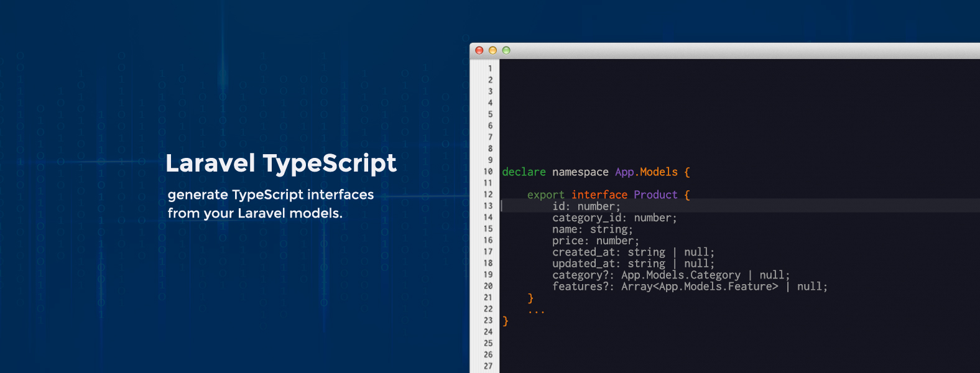
Task: Click 'updated_at: string | null;' line
Action: tap(634, 264)
